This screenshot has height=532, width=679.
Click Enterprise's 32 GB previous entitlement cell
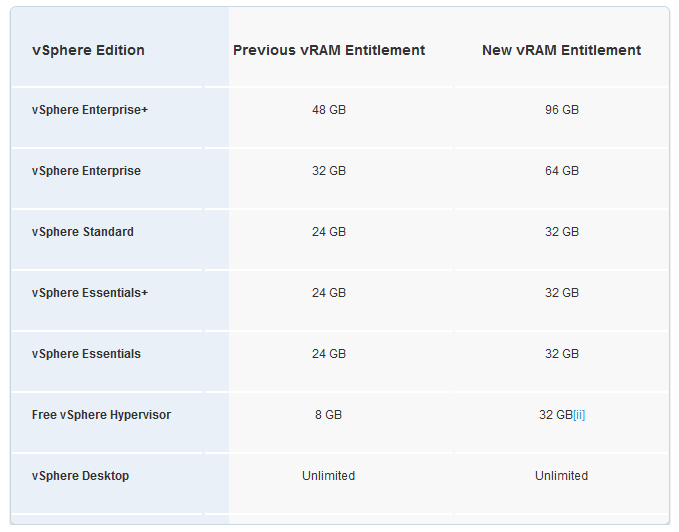(329, 171)
